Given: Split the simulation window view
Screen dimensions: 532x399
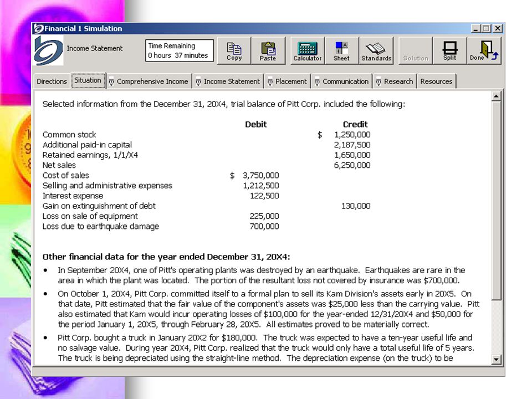Looking at the screenshot, I should pos(450,50).
